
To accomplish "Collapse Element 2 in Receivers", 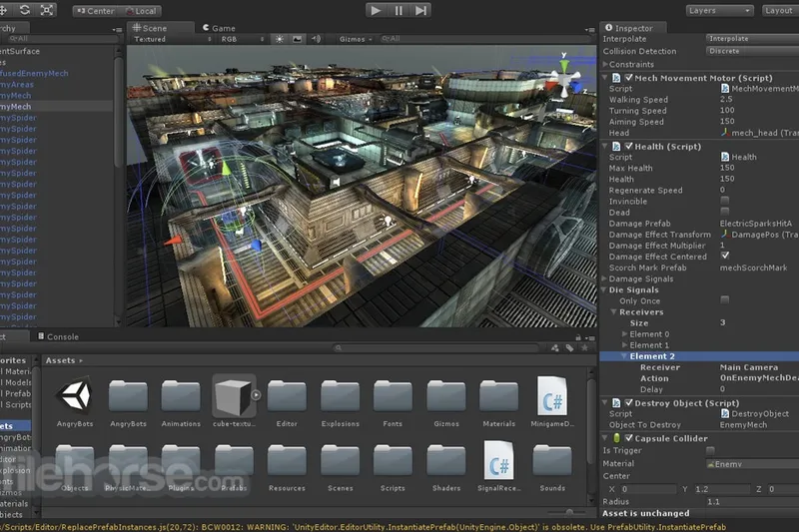I will tap(625, 356).
